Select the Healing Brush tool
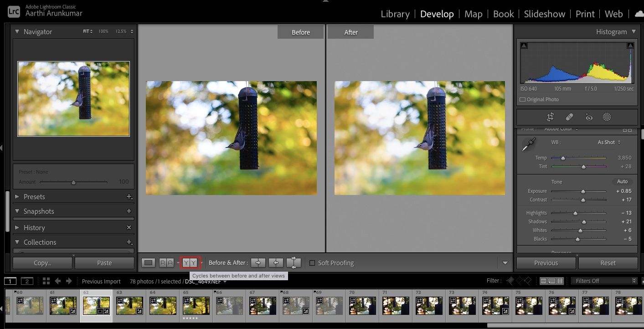The height and width of the screenshot is (329, 644). 569,117
